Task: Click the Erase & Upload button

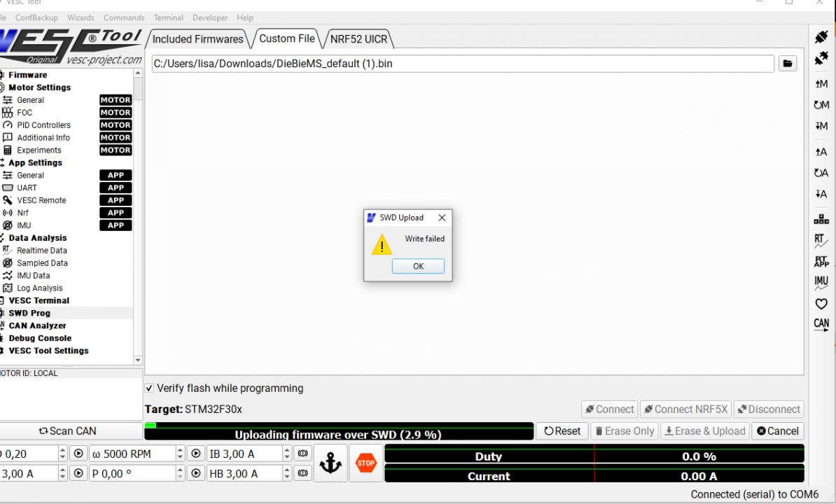Action: 704,431
